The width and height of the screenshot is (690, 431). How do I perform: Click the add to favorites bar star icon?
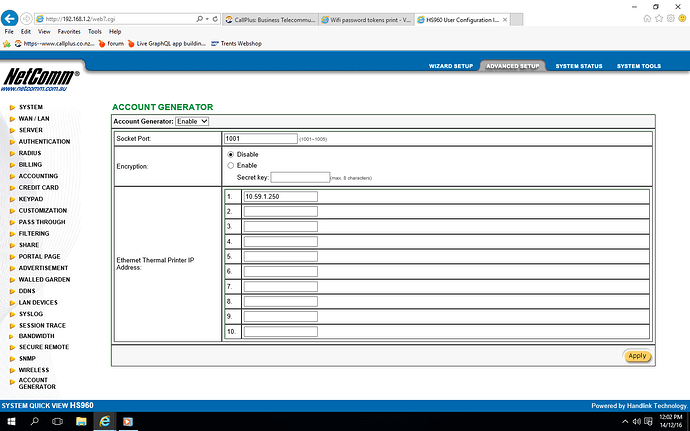[7, 44]
